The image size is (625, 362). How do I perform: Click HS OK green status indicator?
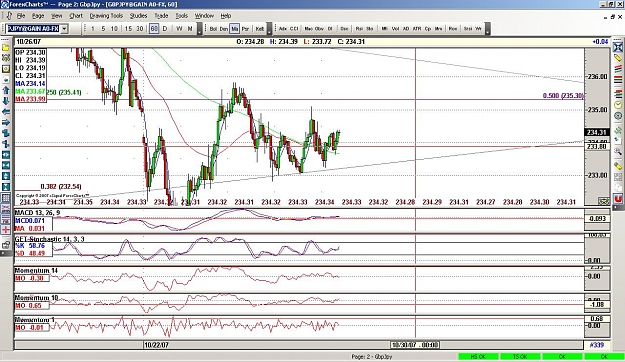pos(478,356)
